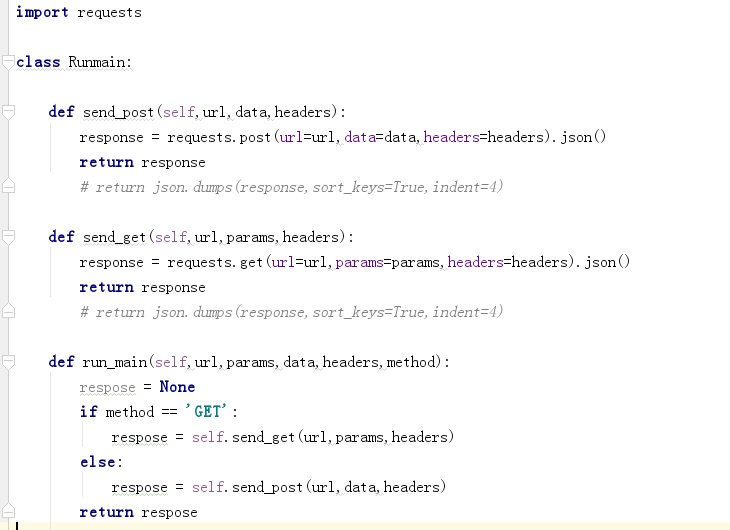
Task: Click 'return response' inside send_post
Action: coord(142,163)
